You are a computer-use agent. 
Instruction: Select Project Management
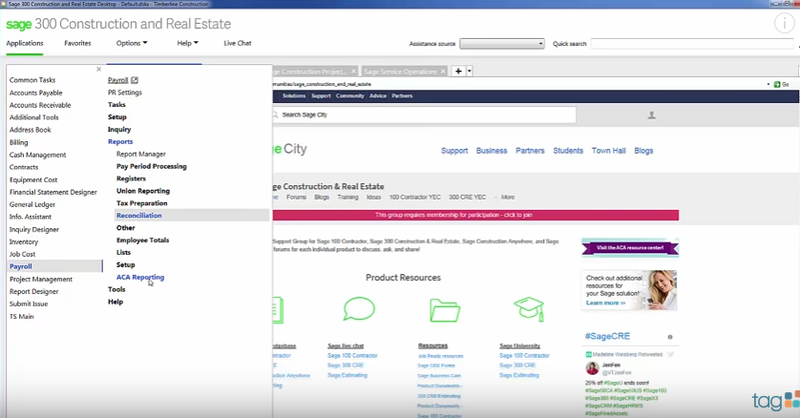[x=41, y=279]
